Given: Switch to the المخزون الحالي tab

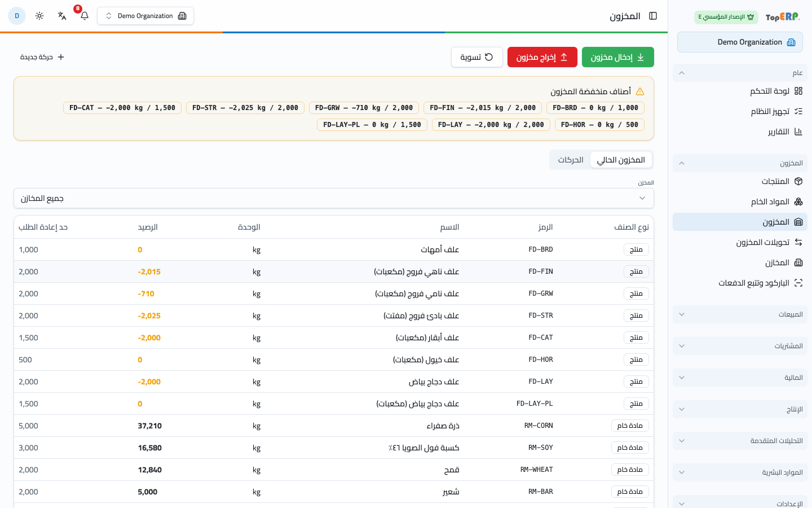Looking at the screenshot, I should coord(621,160).
